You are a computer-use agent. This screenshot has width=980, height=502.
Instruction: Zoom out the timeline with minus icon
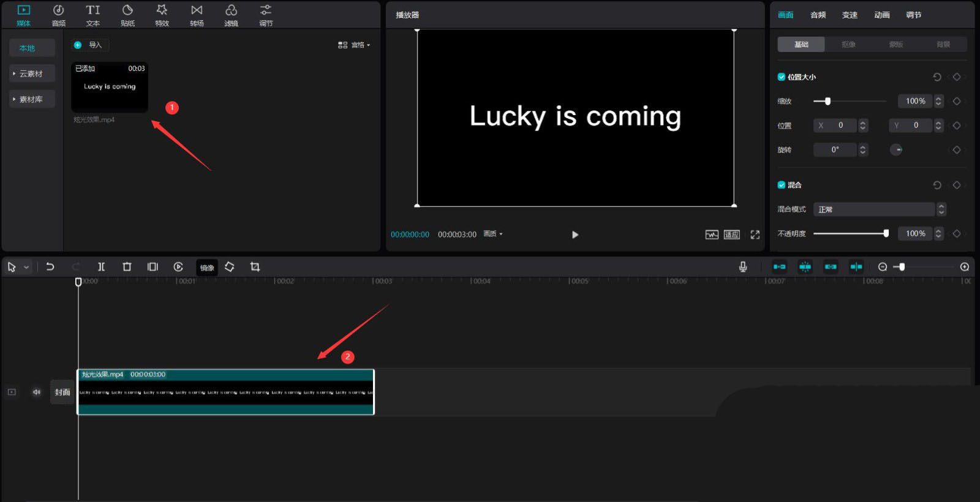[883, 267]
